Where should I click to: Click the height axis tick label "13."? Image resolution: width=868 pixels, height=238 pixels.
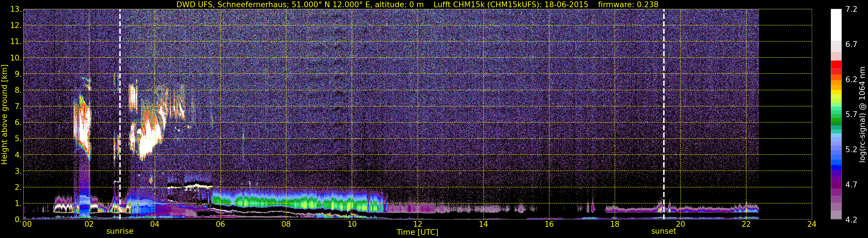coord(16,10)
